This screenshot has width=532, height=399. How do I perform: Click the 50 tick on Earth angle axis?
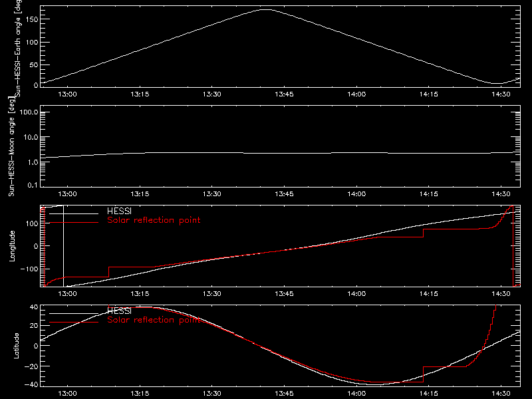click(x=34, y=65)
